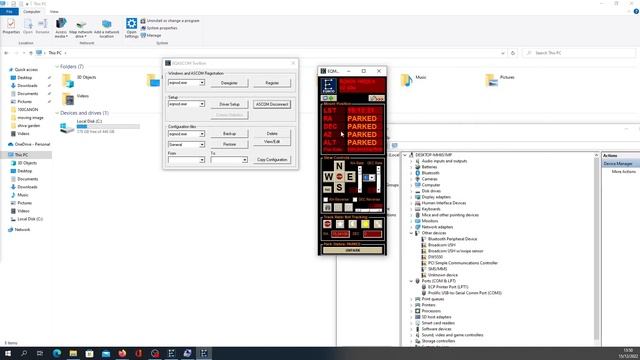
Task: Click ASCOM Disconnect button
Action: 272,104
